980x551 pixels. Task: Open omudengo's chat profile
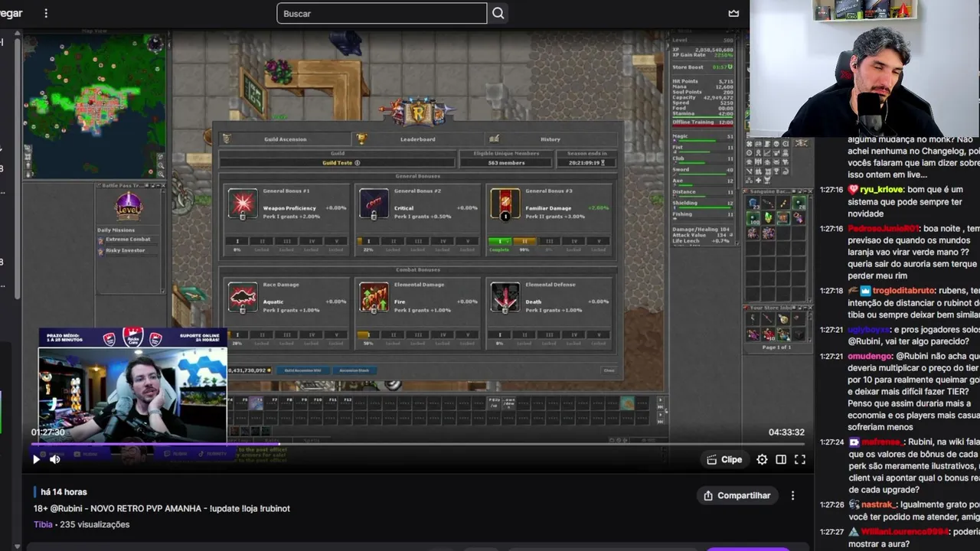[868, 356]
